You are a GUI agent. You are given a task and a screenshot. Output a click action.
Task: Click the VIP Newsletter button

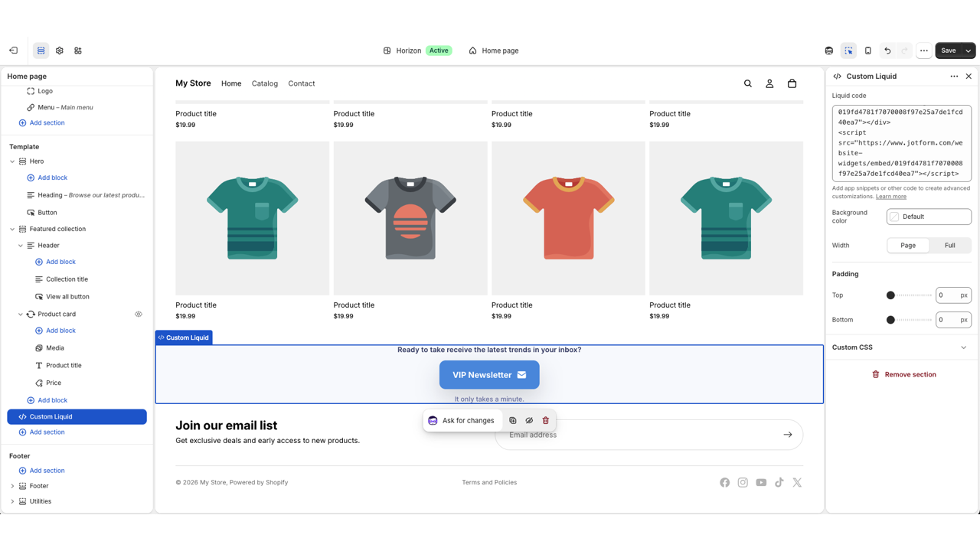coord(489,375)
